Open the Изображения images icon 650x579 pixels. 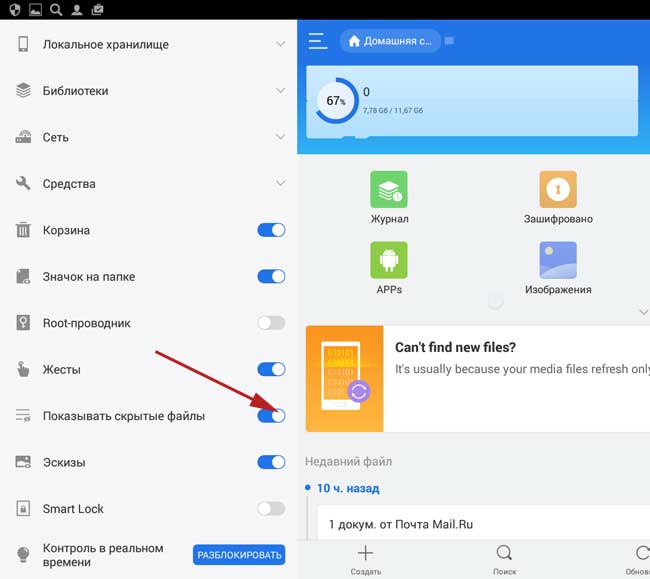coord(558,260)
